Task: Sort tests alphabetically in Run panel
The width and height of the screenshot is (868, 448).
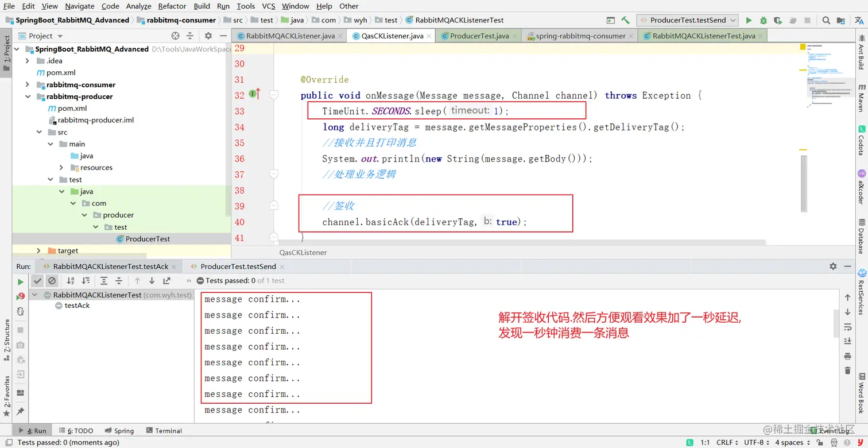Action: [71, 281]
